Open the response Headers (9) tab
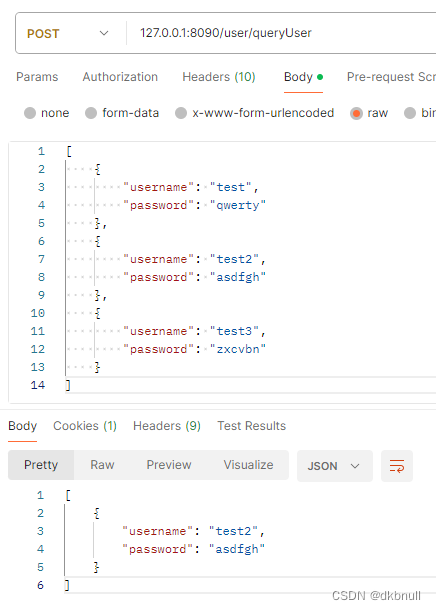 pyautogui.click(x=167, y=426)
